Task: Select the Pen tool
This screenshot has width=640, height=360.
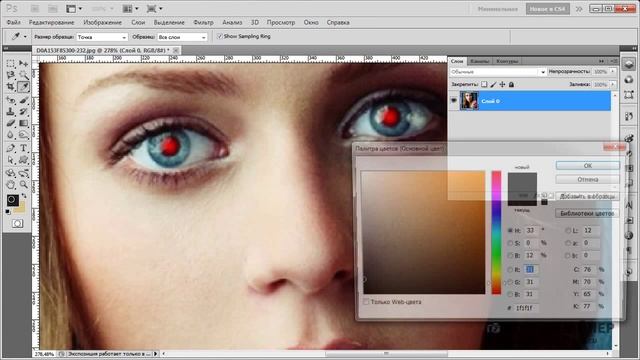Action: tap(11, 148)
